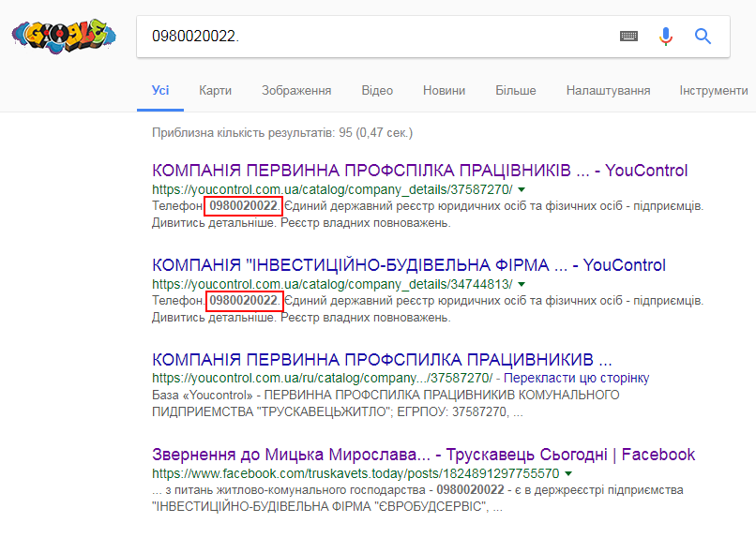Click bold 0980020022 in first result snippet
Viewport: 756px width, 538px height.
tap(244, 206)
